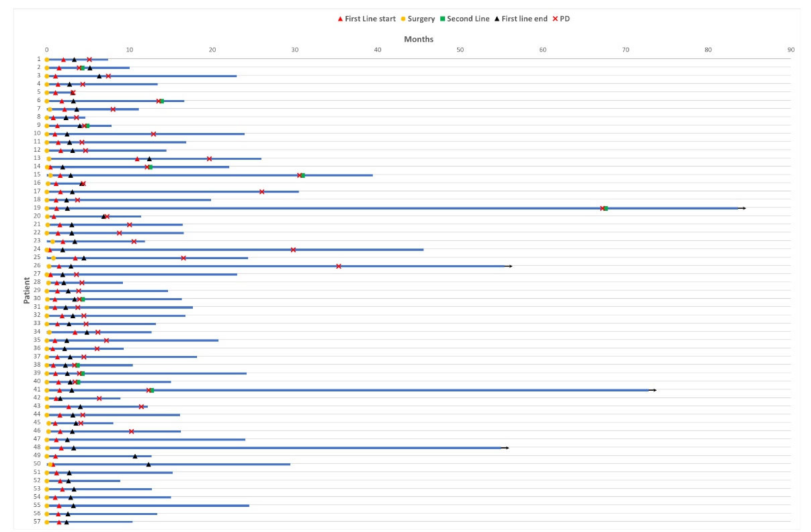Click the green Second Line square on patient 41
The image size is (811, 532).
click(152, 390)
